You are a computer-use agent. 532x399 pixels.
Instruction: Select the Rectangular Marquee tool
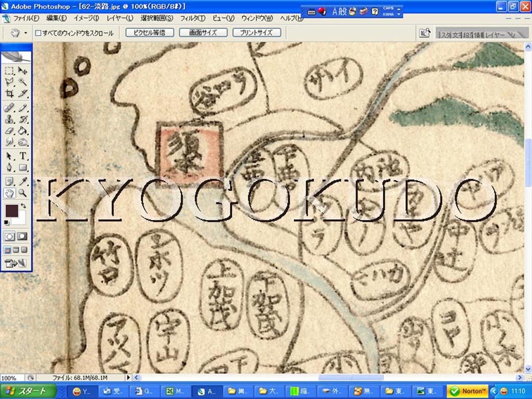click(x=9, y=71)
